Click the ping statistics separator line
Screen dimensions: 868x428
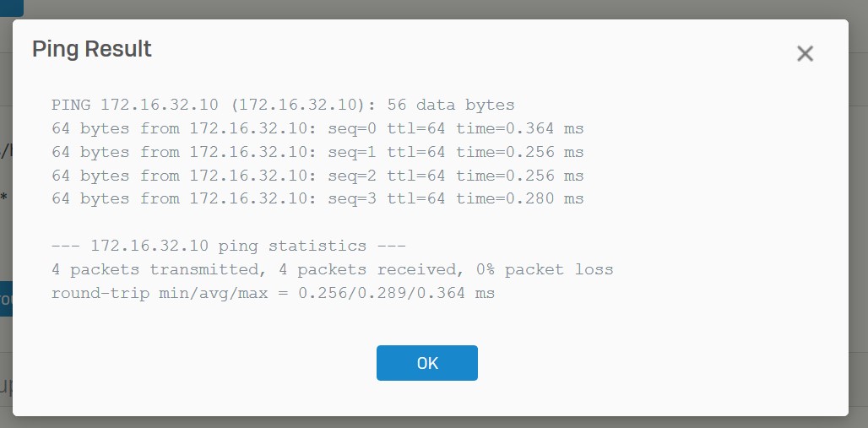[x=228, y=247]
